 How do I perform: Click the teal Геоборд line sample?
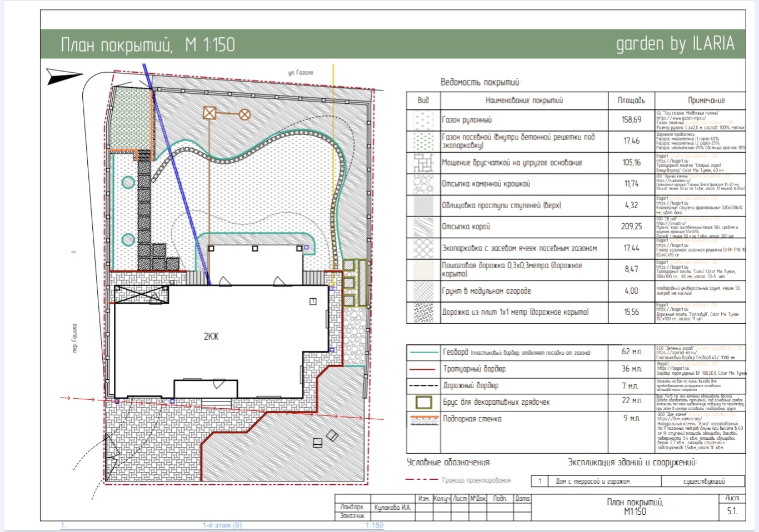[424, 352]
